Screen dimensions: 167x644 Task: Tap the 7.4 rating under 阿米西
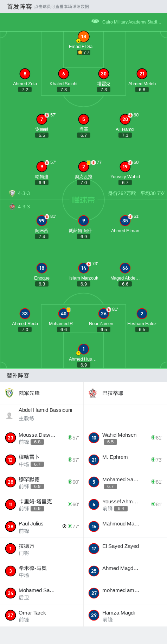pos(42,237)
